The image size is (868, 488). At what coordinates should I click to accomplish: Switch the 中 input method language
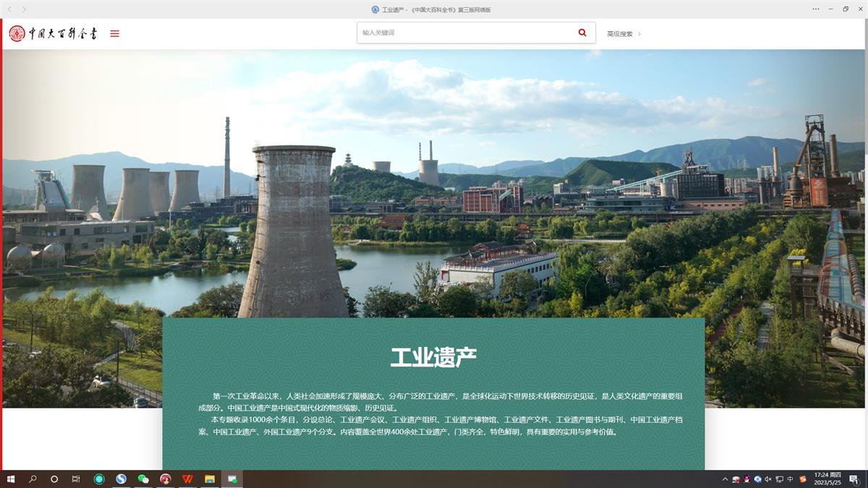click(791, 479)
